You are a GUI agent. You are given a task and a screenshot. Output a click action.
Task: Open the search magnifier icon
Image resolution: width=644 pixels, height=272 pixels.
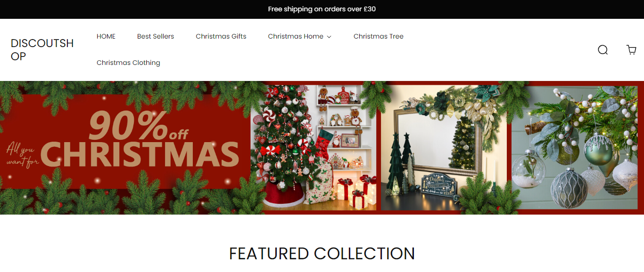pos(603,50)
